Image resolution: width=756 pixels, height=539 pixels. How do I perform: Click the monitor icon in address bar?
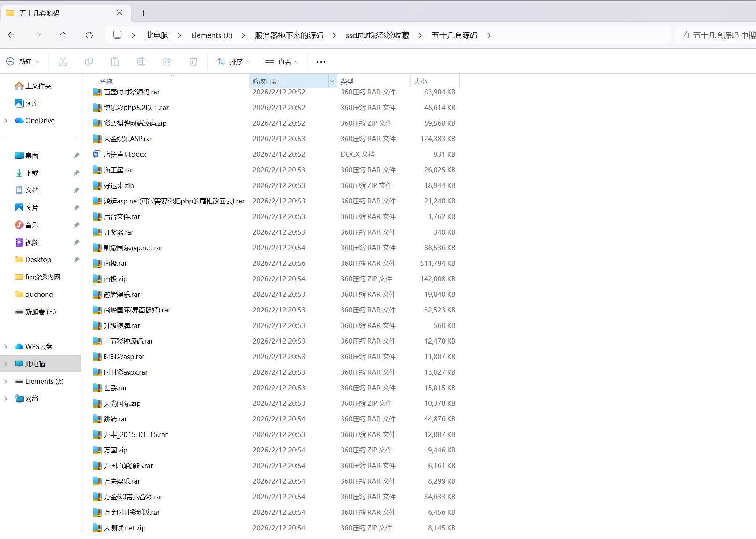[x=117, y=35]
